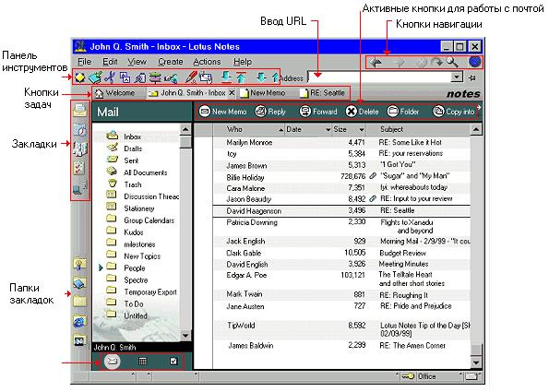
Task: Click the refresh navigation icon
Action: [x=437, y=63]
